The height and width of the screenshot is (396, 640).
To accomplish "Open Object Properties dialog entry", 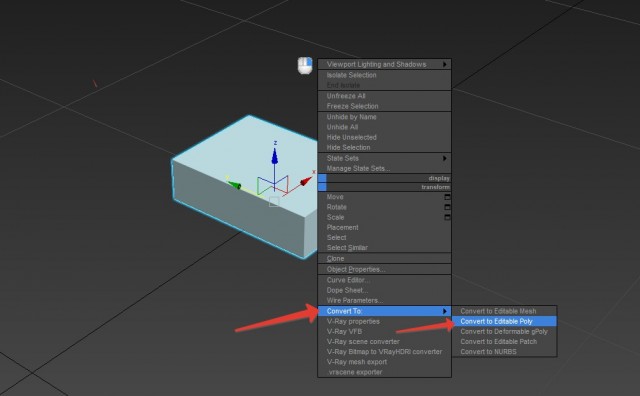I will 384,269.
